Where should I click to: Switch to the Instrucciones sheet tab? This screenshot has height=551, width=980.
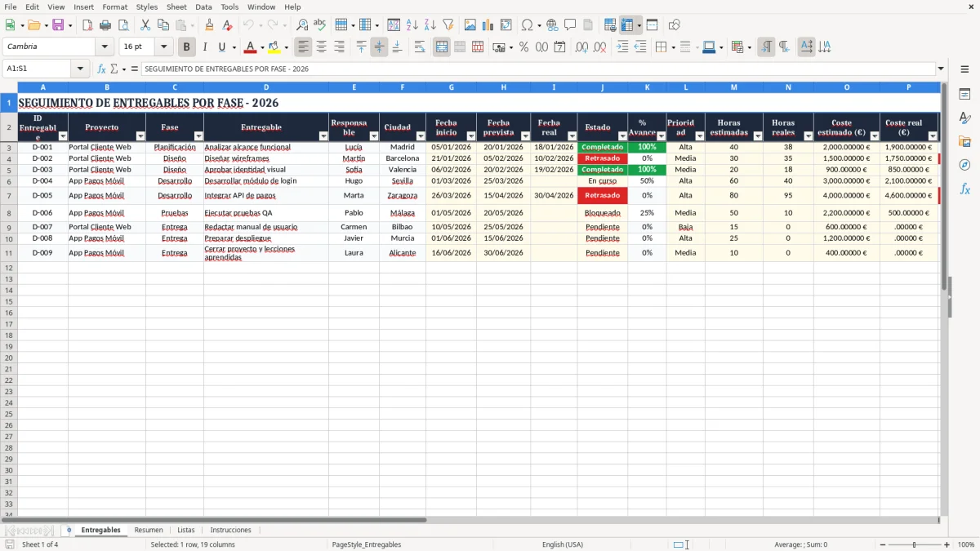click(230, 530)
